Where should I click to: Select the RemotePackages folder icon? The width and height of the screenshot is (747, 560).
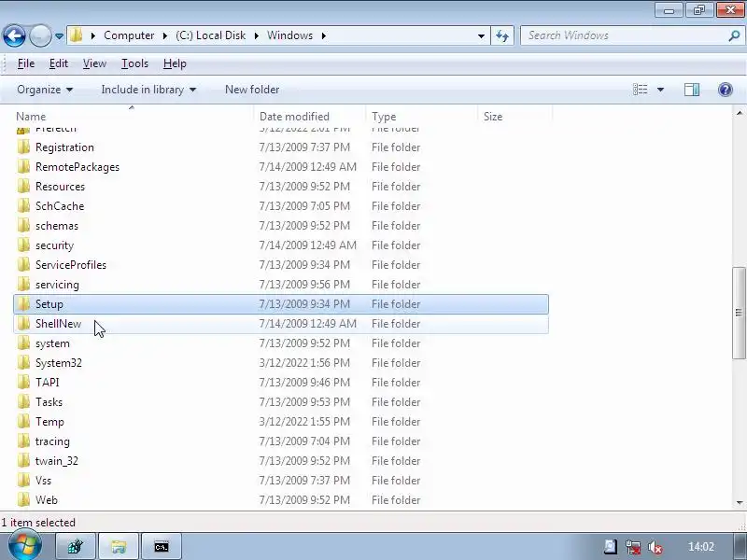pos(23,167)
